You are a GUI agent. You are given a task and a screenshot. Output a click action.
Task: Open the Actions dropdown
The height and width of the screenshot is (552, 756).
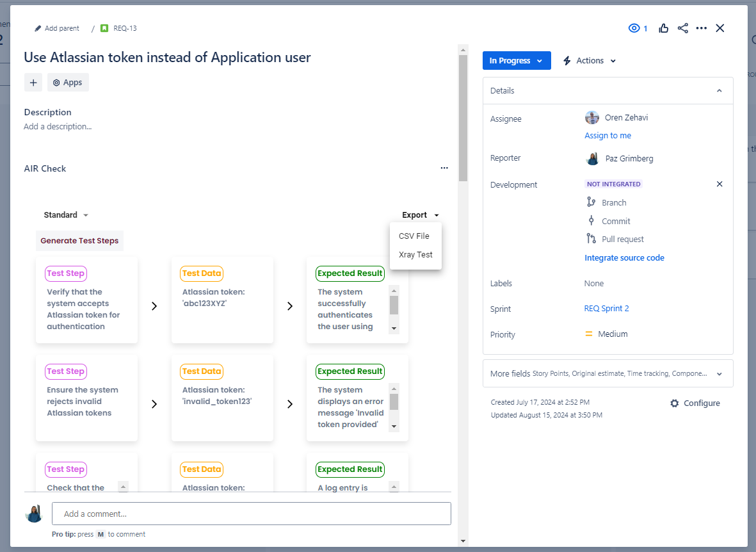point(590,61)
